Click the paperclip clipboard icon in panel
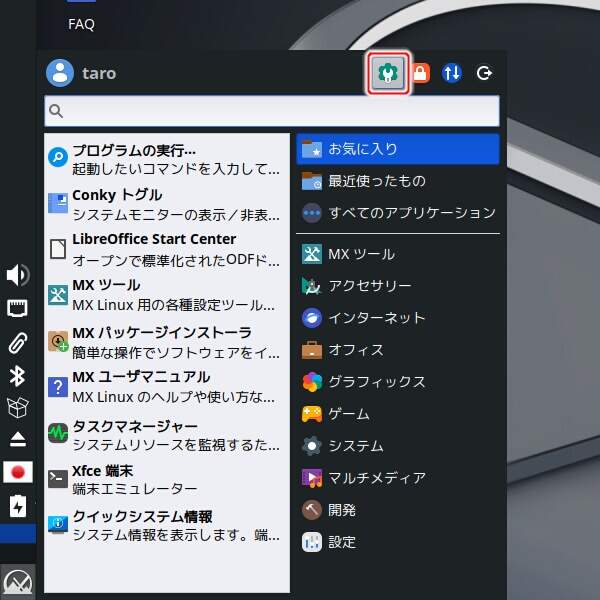The width and height of the screenshot is (600, 600). (17, 342)
